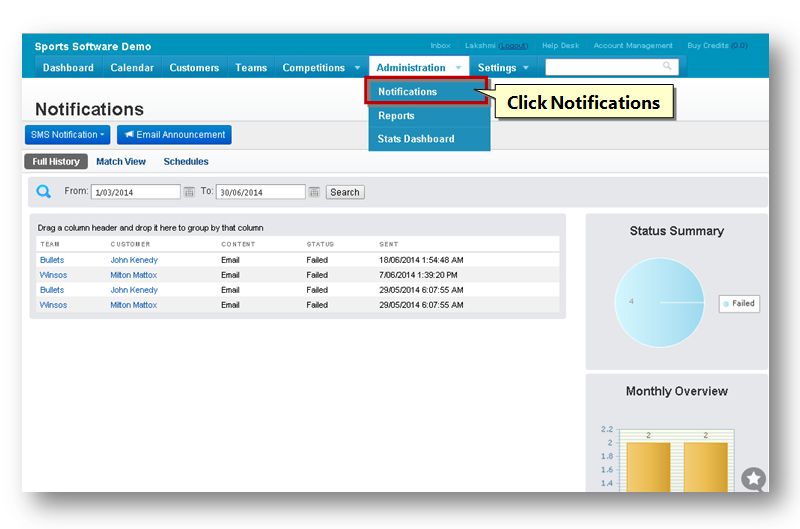This screenshot has width=800, height=529.
Task: Click the Search button
Action: 345,192
